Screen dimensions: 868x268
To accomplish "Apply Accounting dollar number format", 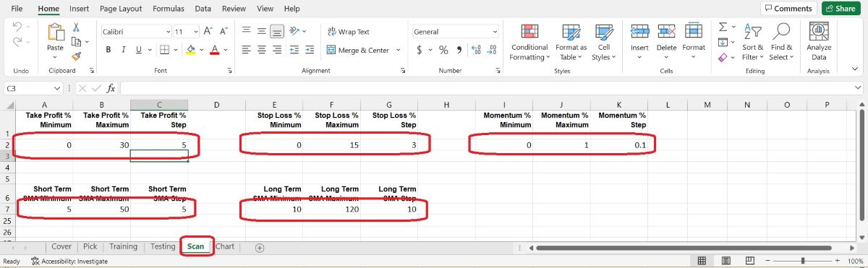I will [420, 50].
